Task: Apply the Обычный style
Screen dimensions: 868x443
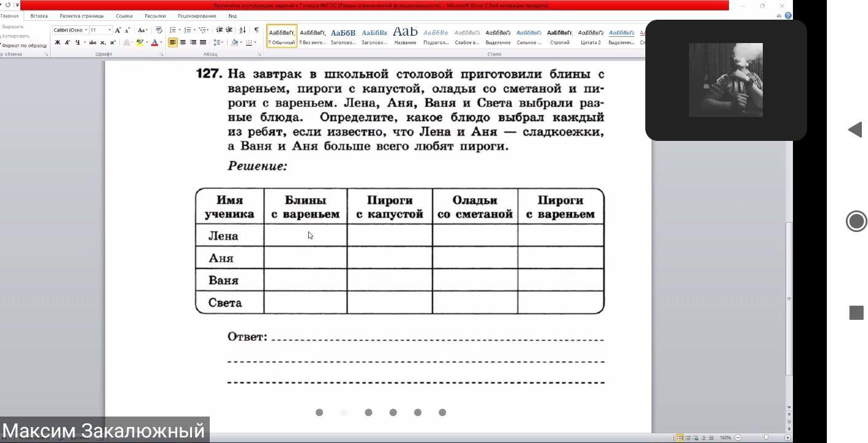Action: coord(282,36)
